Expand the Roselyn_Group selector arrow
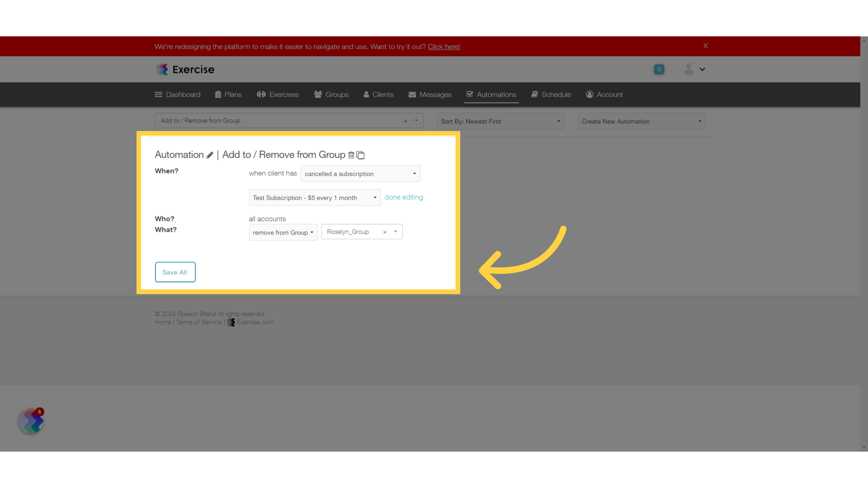The width and height of the screenshot is (868, 488). tap(396, 232)
